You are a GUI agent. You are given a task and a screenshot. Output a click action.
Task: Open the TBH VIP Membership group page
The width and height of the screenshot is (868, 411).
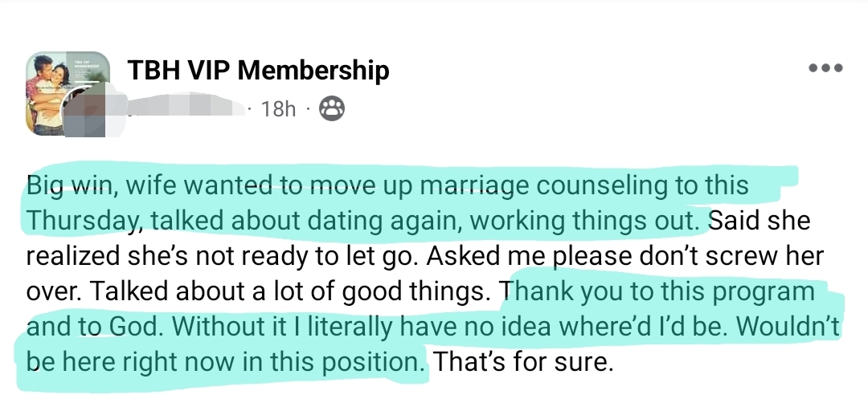pyautogui.click(x=258, y=71)
